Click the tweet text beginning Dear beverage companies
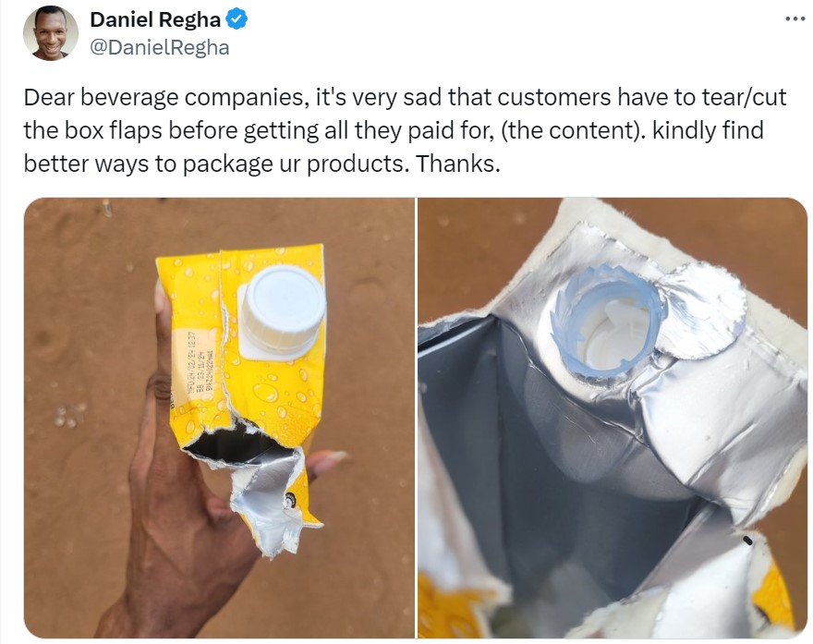Screen dimensions: 813x644 coord(405,130)
